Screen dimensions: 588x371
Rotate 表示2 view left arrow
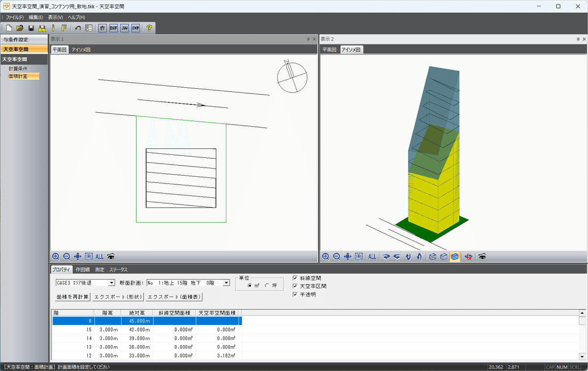point(397,256)
